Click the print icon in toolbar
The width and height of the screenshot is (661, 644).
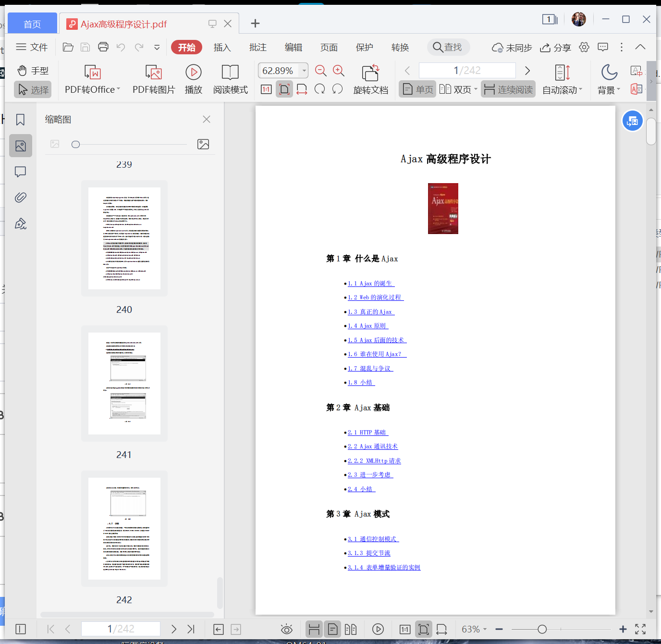[x=103, y=47]
